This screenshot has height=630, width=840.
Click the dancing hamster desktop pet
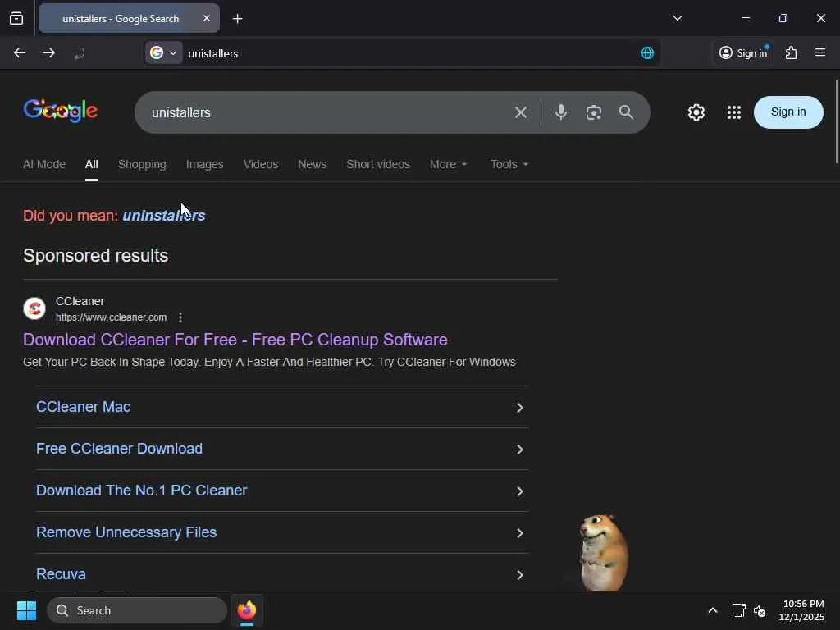pyautogui.click(x=603, y=552)
